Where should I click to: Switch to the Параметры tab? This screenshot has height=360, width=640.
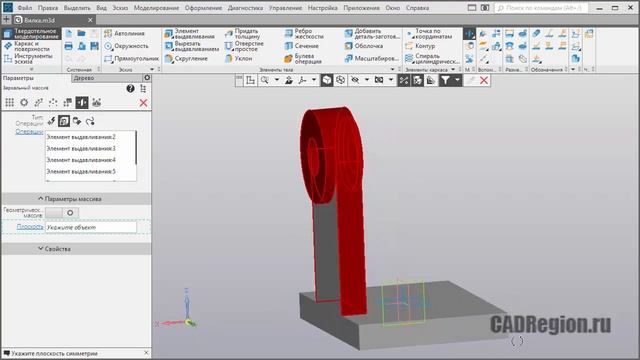(x=18, y=78)
